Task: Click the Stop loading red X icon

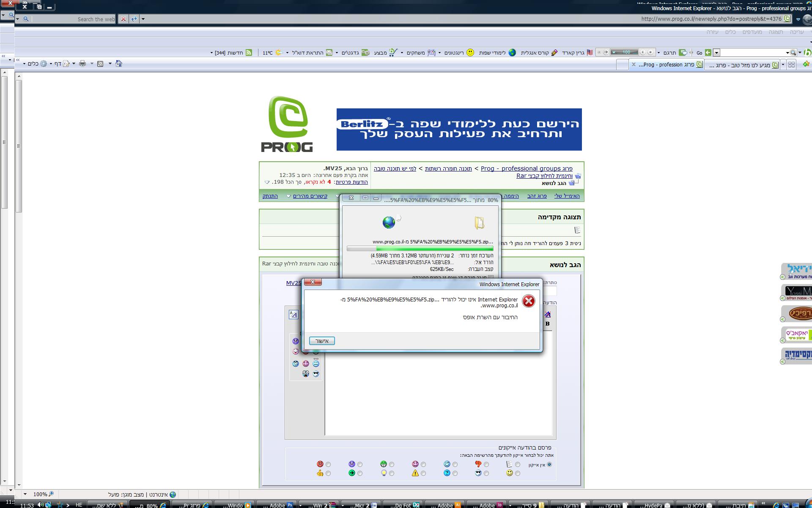Action: 123,19
